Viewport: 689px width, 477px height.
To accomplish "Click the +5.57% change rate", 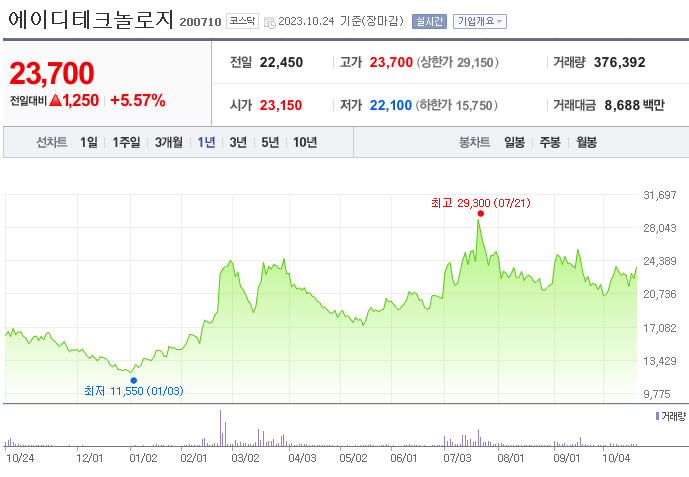I will 138,101.
